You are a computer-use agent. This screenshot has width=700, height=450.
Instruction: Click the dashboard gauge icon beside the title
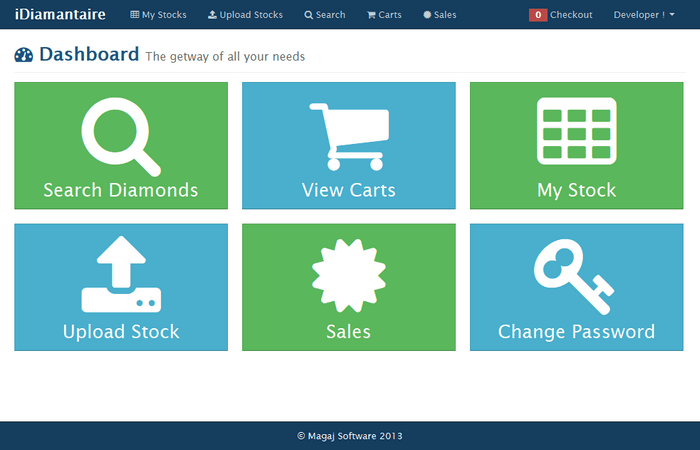point(24,56)
